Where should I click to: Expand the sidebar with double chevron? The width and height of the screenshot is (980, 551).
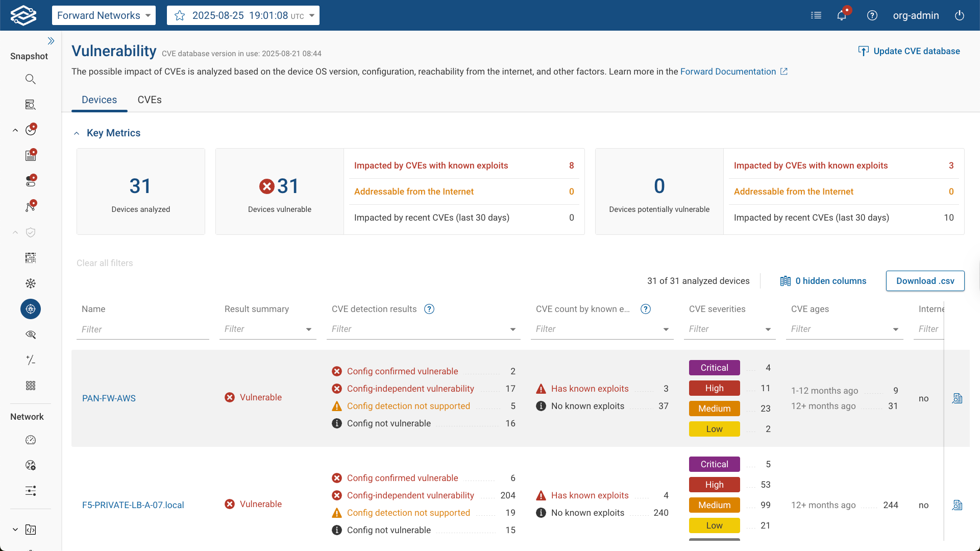point(51,41)
